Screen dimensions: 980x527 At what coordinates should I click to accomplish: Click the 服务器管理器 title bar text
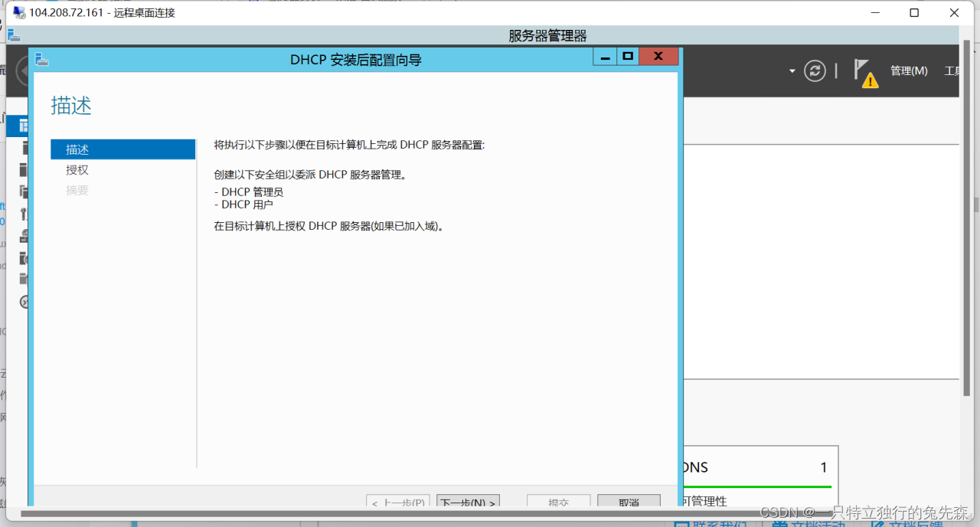[x=547, y=35]
